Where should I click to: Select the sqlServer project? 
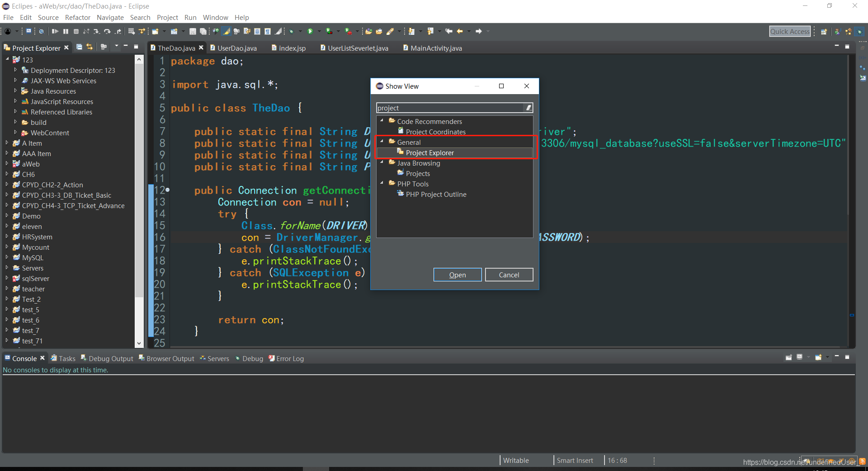tap(36, 278)
